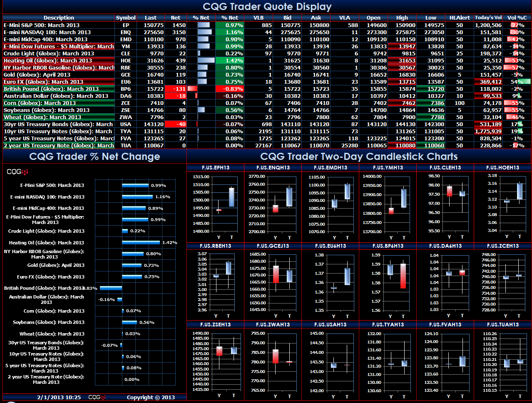Select the GCE symbol cell
This screenshot has height=403, width=532.
[126, 75]
